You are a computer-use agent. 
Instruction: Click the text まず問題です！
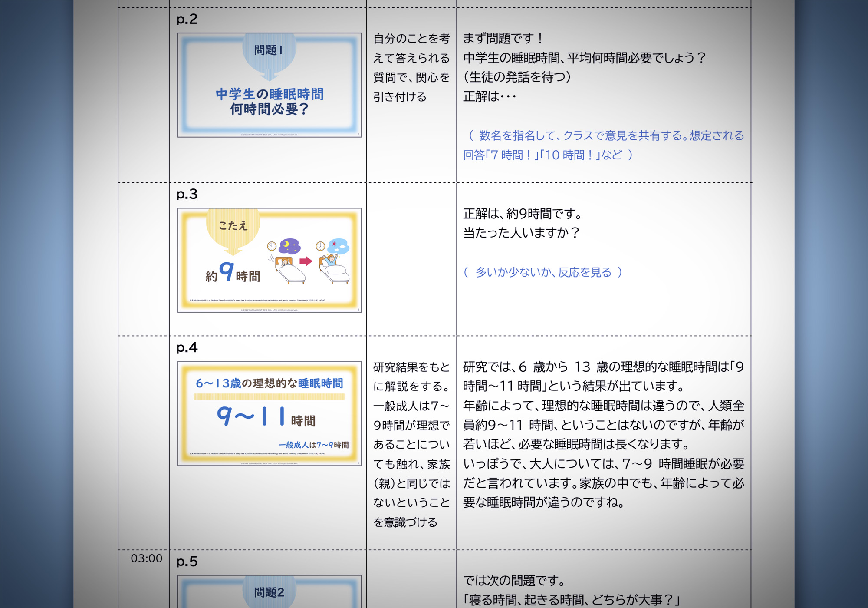pyautogui.click(x=504, y=38)
